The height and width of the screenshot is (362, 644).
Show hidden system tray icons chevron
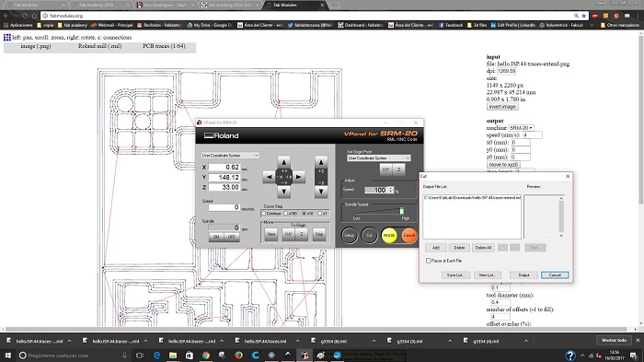[582, 356]
